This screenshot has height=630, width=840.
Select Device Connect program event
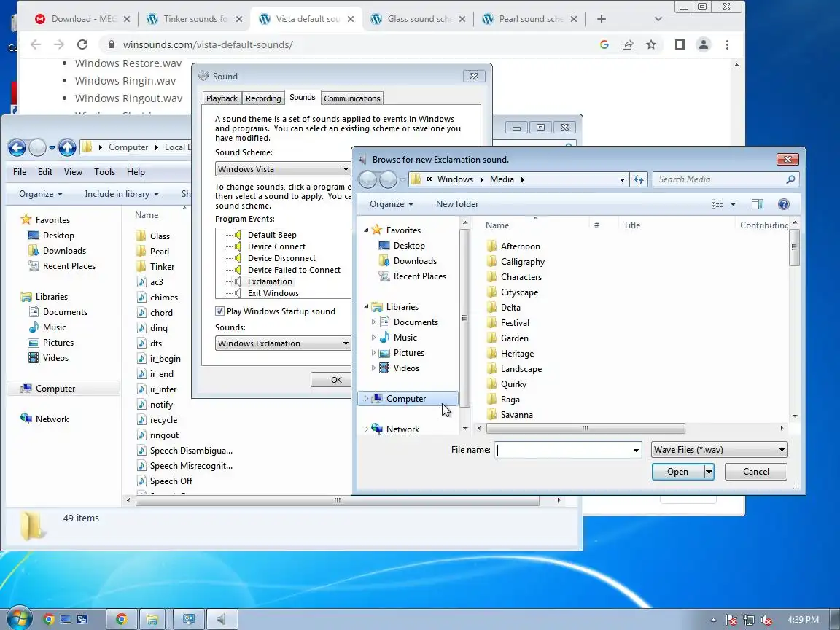276,246
